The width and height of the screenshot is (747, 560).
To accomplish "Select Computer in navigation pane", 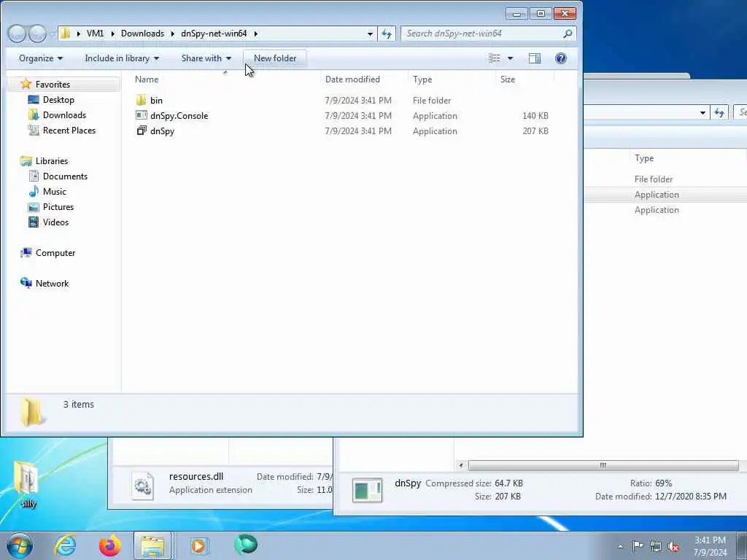I will click(55, 252).
